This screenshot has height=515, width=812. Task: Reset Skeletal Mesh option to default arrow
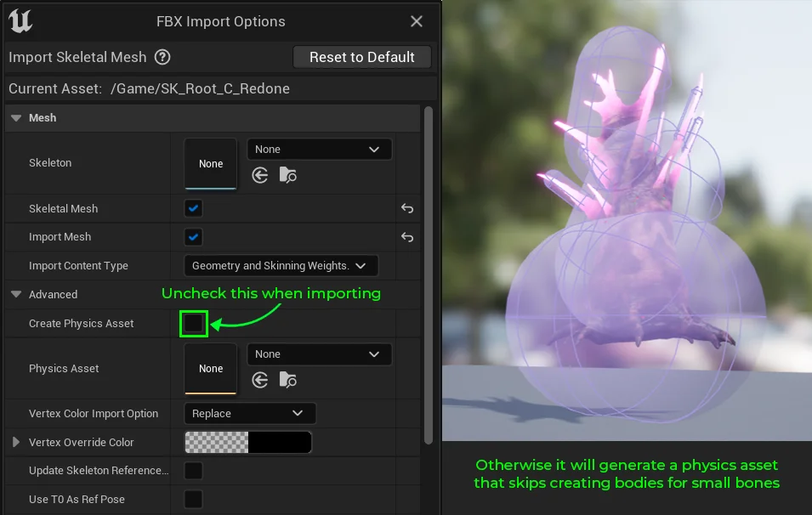pyautogui.click(x=407, y=208)
